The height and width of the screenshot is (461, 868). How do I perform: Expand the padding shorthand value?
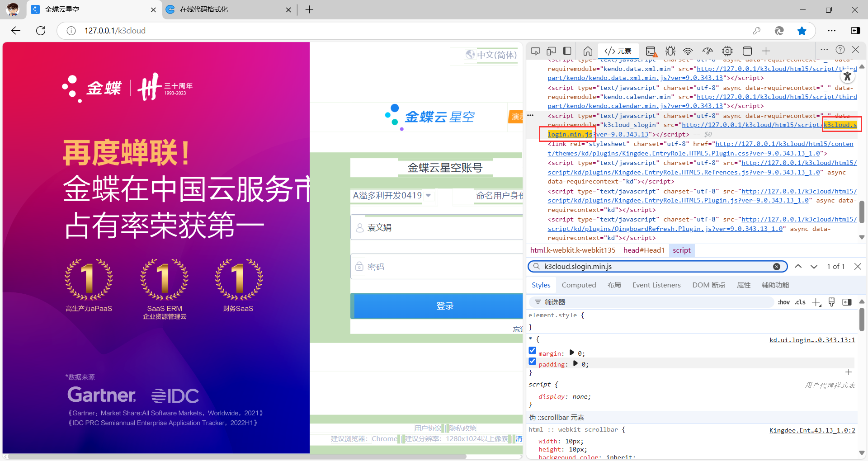(576, 363)
